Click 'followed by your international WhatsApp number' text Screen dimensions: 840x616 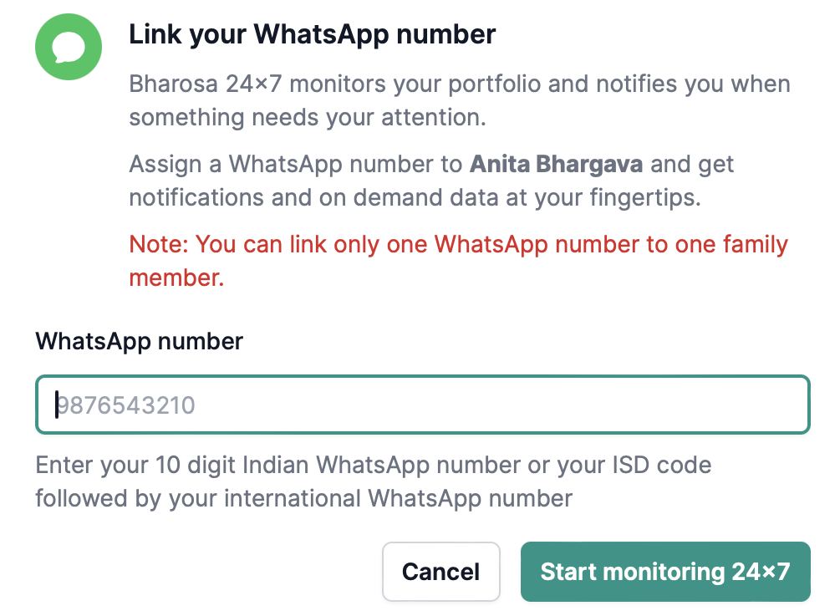(303, 499)
